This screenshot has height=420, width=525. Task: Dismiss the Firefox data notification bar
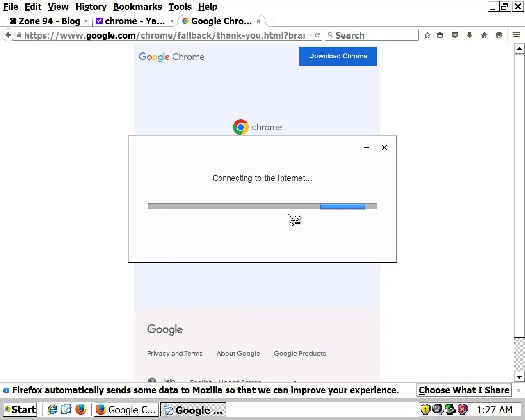[518, 390]
